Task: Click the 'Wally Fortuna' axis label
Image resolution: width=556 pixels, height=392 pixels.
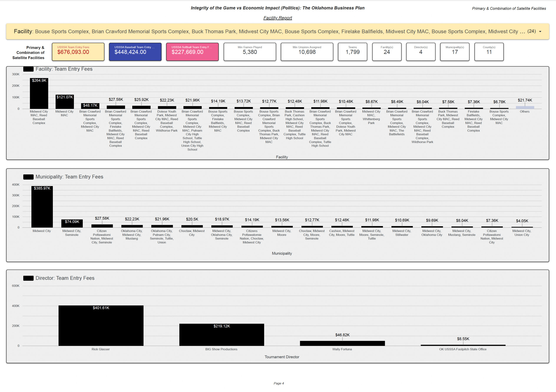Action: (342, 349)
